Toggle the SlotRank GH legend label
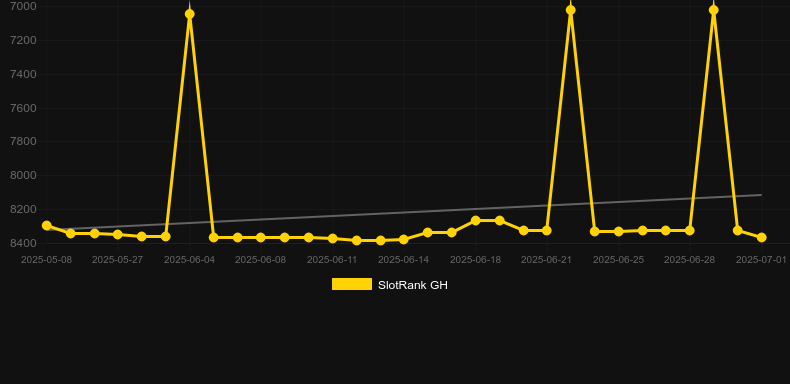790x384 pixels. [413, 285]
